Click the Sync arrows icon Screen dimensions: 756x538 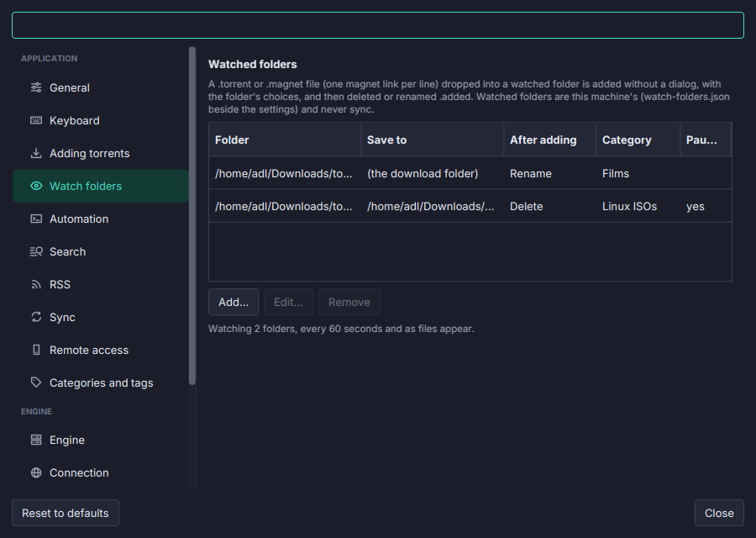coord(36,317)
